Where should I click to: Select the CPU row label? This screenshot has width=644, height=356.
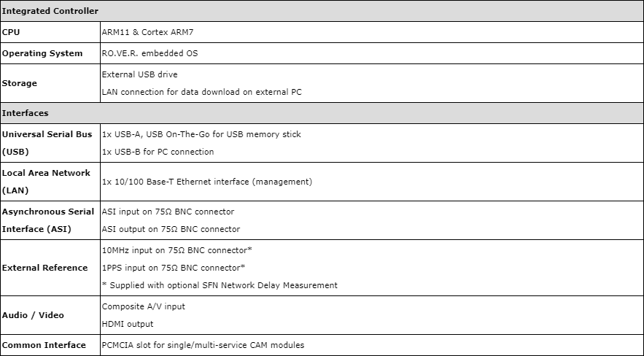tap(11, 32)
